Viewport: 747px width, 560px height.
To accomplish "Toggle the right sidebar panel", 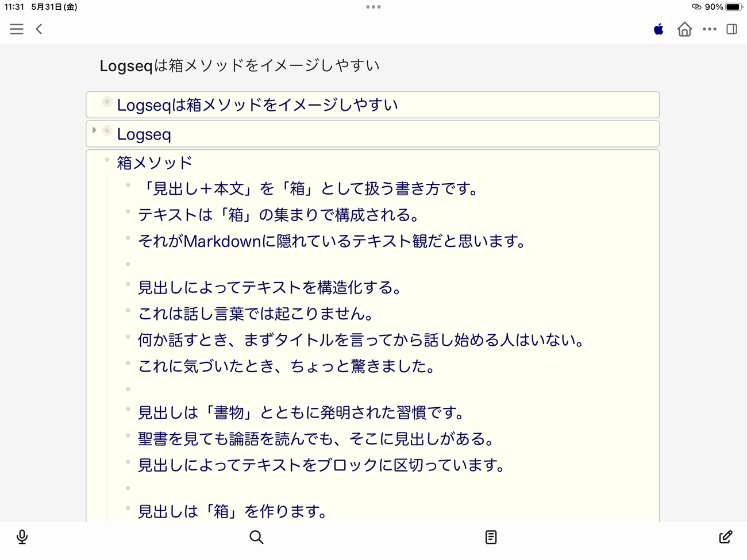I will tap(731, 29).
